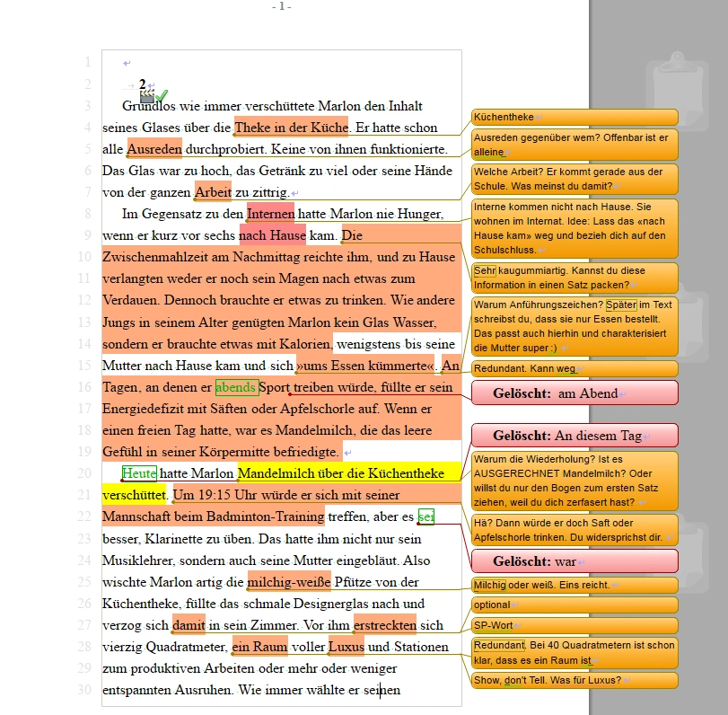Open the 'SP-Wort' comment balloon
728x715 pixels.
575,625
